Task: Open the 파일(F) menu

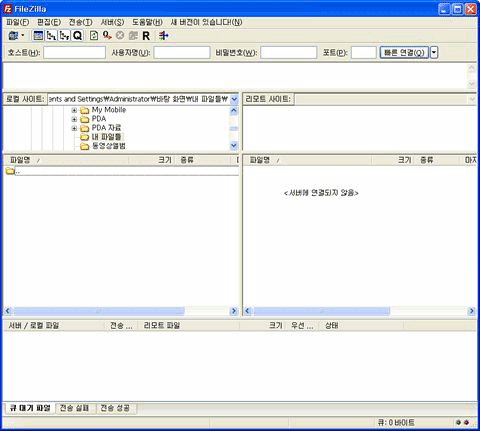Action: (18, 22)
